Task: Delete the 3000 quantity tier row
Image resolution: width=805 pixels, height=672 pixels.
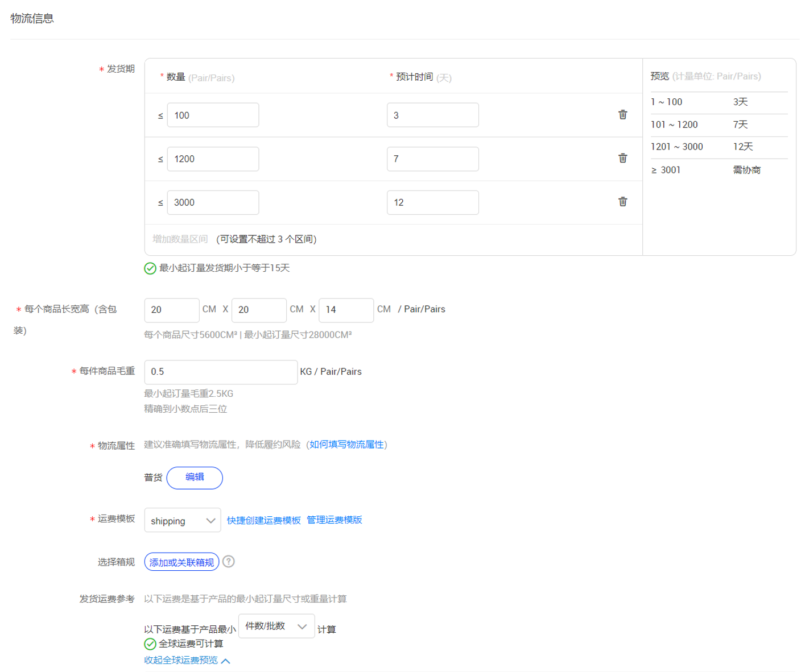Action: 622,202
